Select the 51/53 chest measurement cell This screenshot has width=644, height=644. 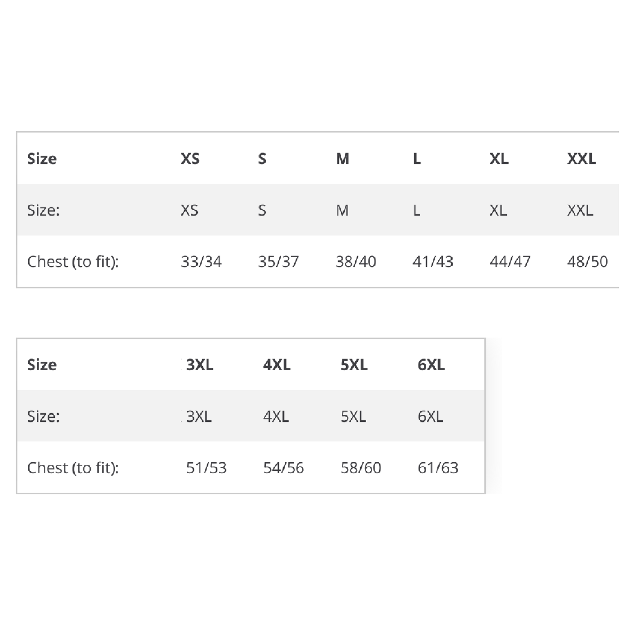(206, 468)
